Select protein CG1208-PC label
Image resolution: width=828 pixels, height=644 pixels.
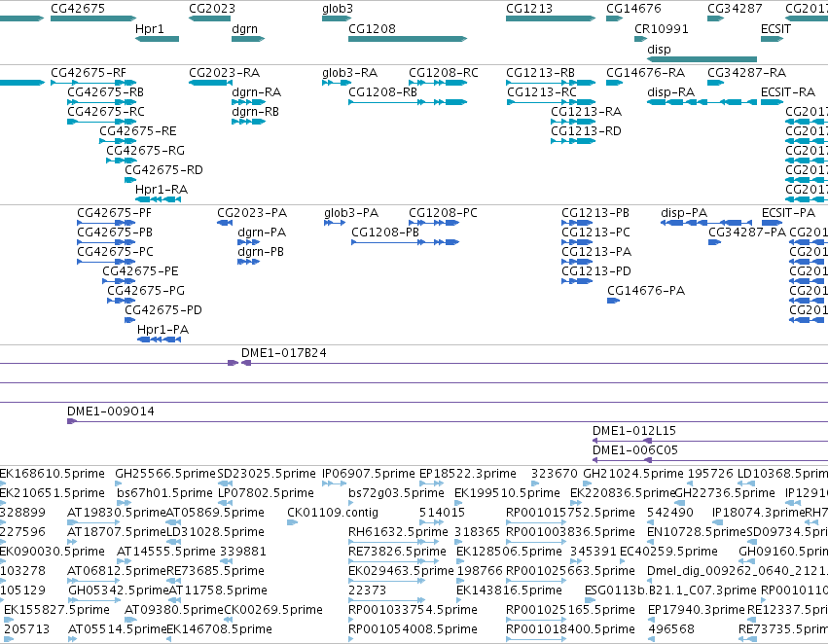tap(443, 213)
